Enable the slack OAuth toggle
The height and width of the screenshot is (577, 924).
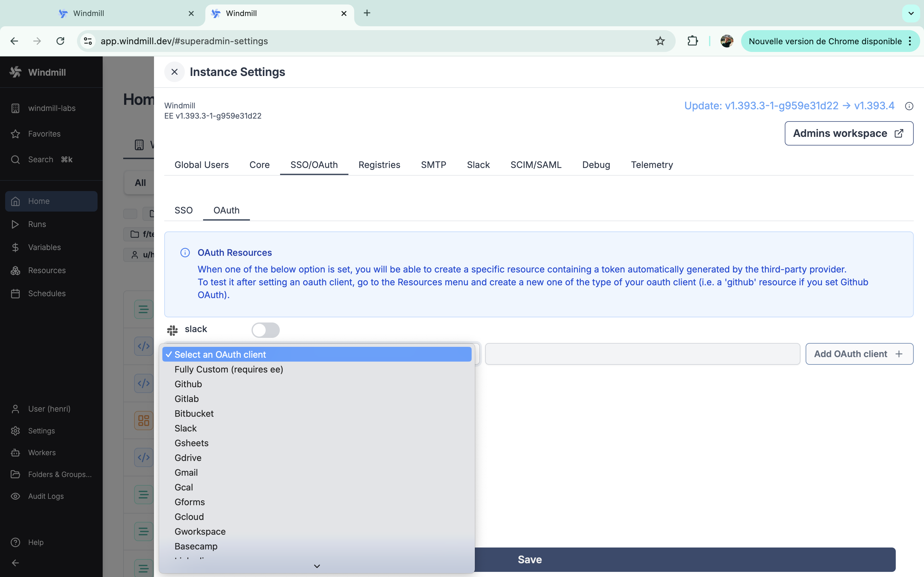[266, 330]
